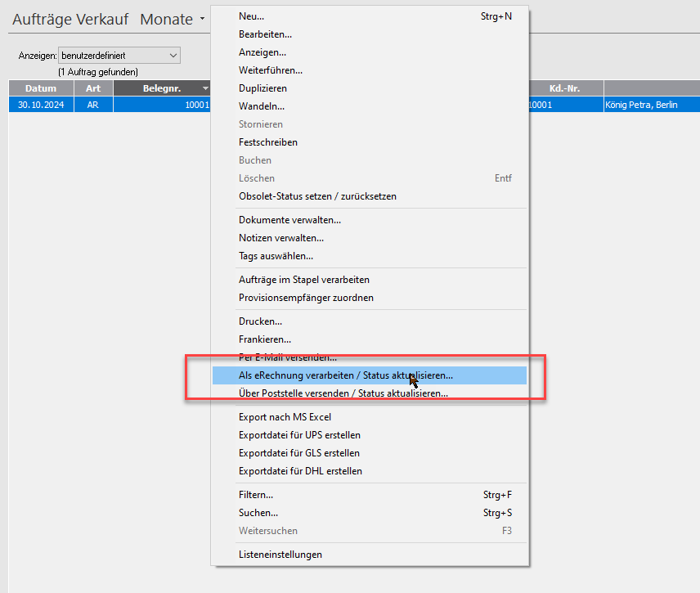Select Duplizieren in the context menu
This screenshot has height=593, width=700.
pos(370,88)
